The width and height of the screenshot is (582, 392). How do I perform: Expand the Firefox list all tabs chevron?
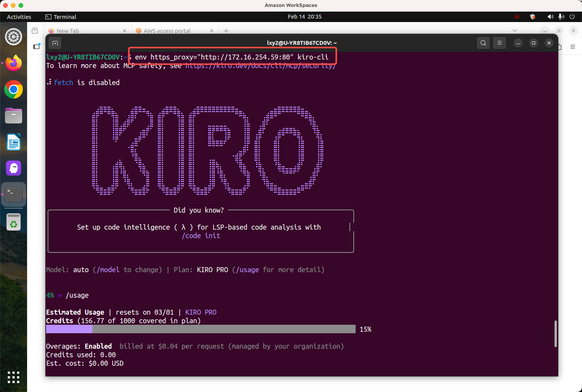pos(514,31)
